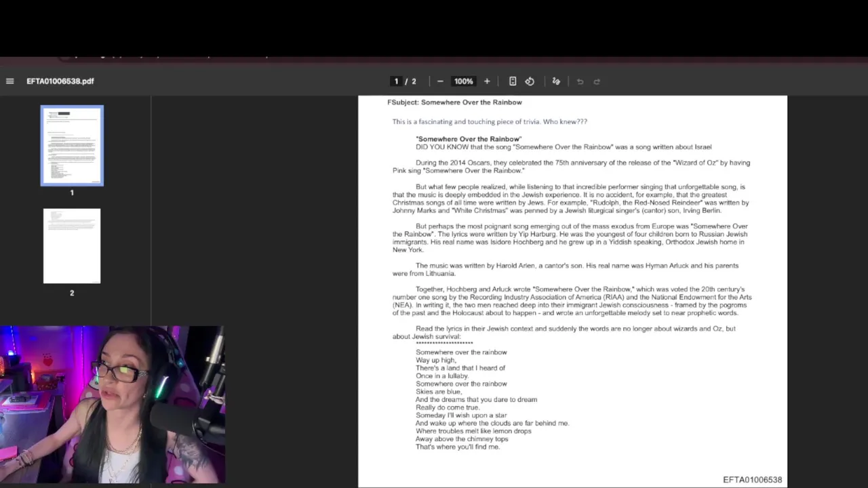Click the thumbnail label '2'

72,293
